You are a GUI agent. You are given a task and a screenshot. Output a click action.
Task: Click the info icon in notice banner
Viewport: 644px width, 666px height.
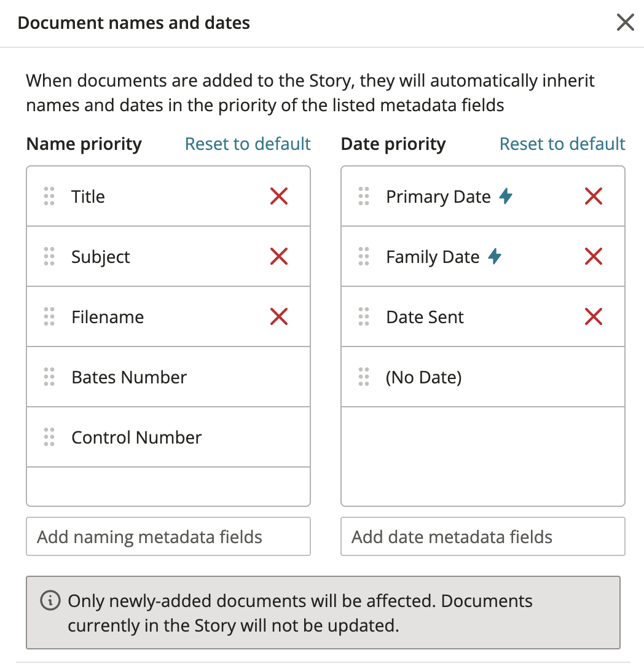pos(50,601)
